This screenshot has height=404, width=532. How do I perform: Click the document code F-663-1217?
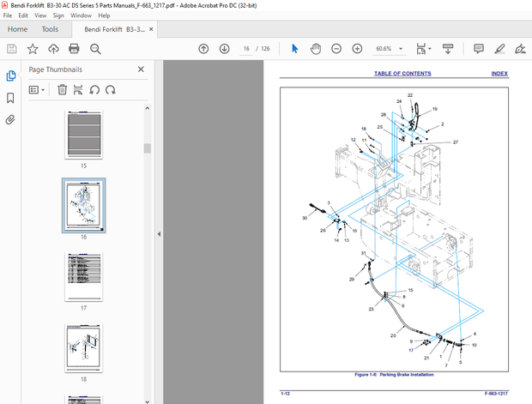[496, 394]
